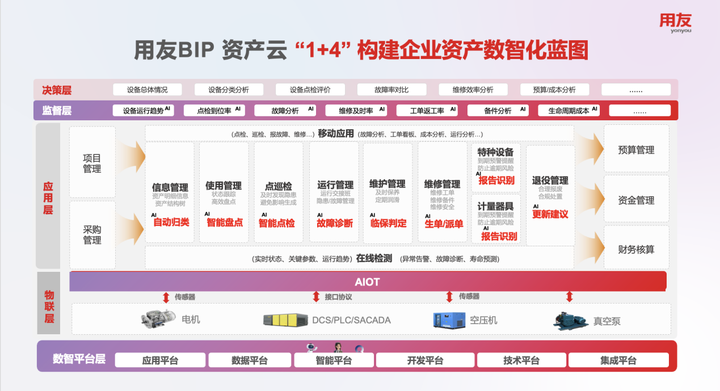Click the blue air compressor (空压机) icon
This screenshot has width=720, height=391.
pos(449,320)
